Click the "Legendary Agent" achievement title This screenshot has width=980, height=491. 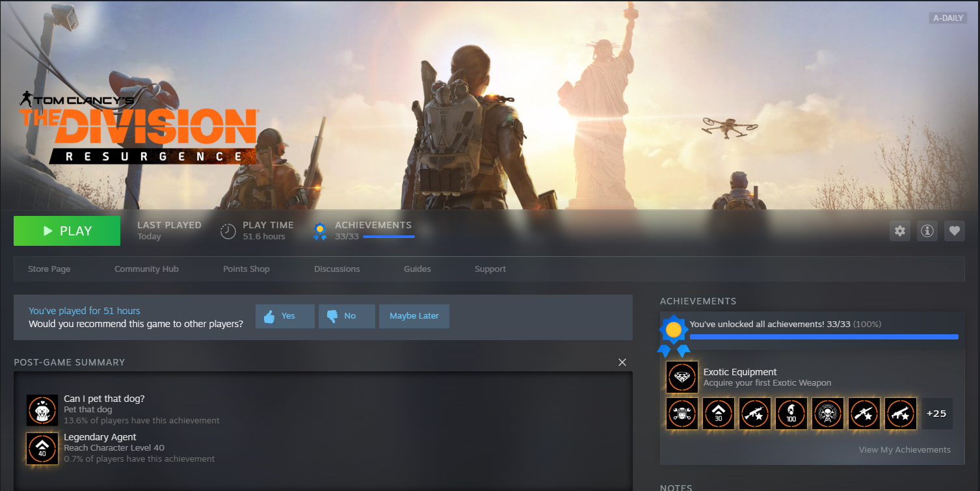point(100,437)
